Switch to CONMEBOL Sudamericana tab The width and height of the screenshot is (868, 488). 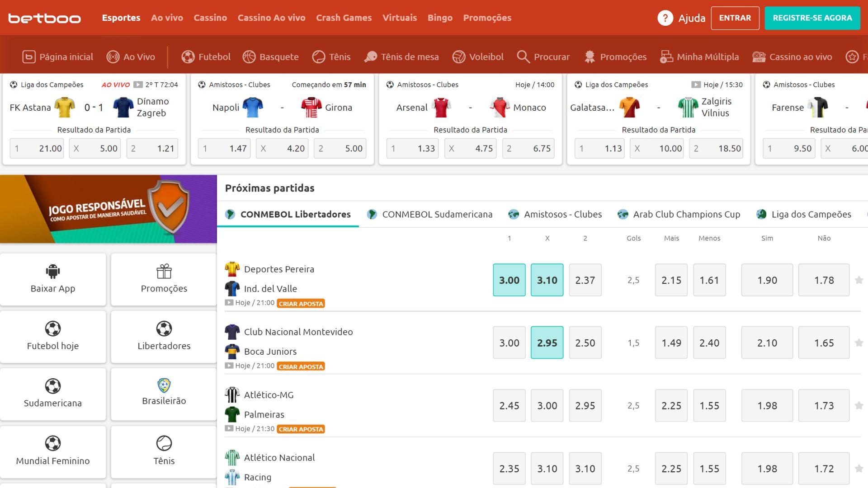tap(430, 214)
